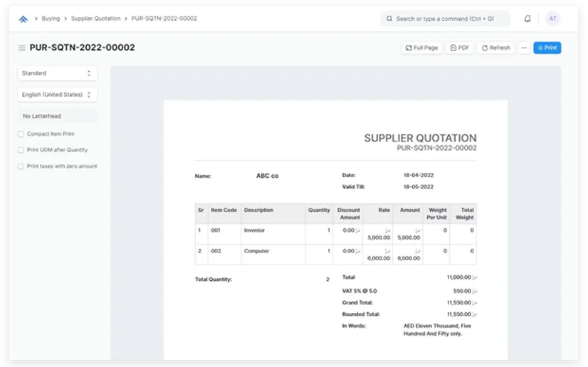Toggle the sidebar hamburger menu icon
The image size is (588, 367).
point(22,48)
